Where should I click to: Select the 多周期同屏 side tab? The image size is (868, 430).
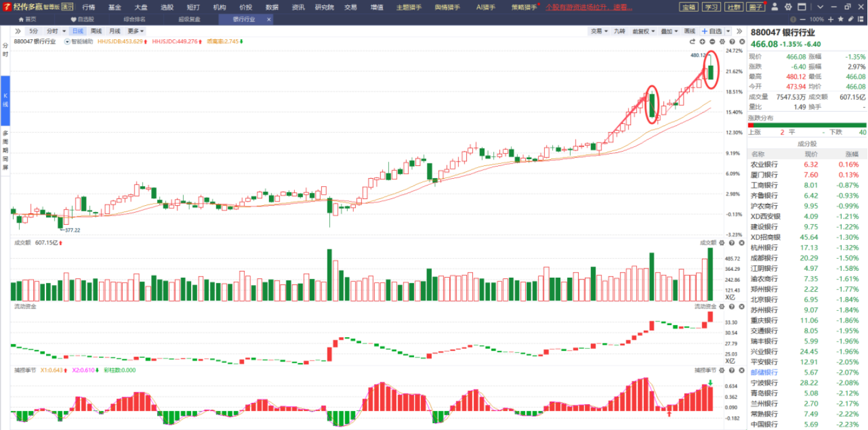point(6,150)
